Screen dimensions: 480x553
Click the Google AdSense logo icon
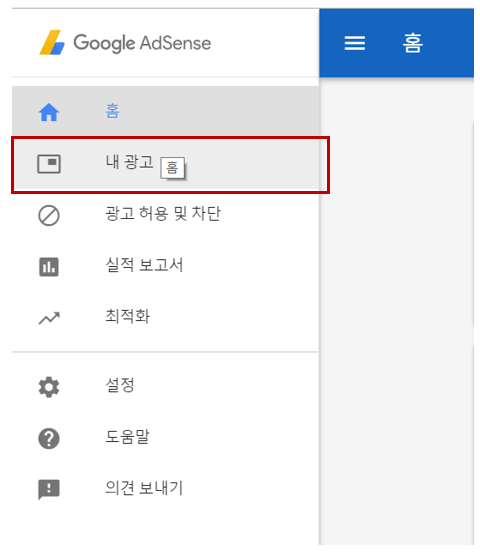[x=52, y=42]
